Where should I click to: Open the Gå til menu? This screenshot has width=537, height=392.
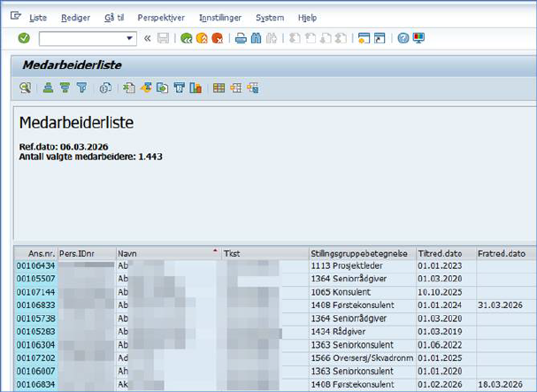pos(114,18)
